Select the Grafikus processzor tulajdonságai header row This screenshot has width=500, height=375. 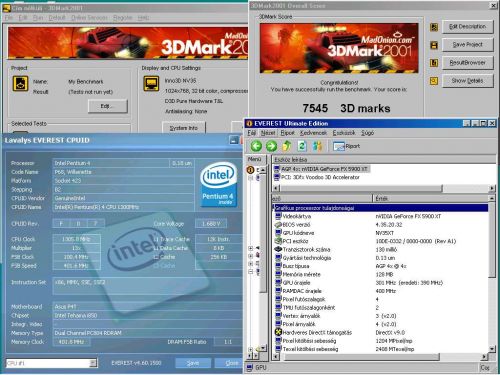[x=380, y=208]
